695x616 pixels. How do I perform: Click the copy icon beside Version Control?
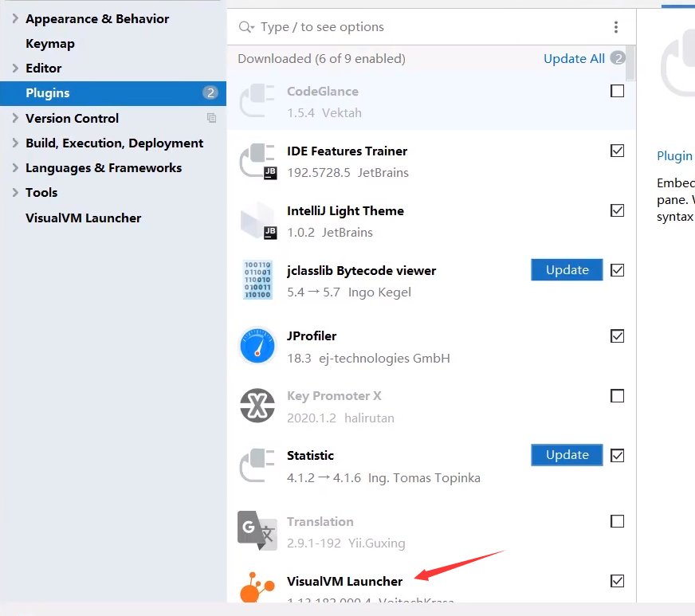point(212,118)
